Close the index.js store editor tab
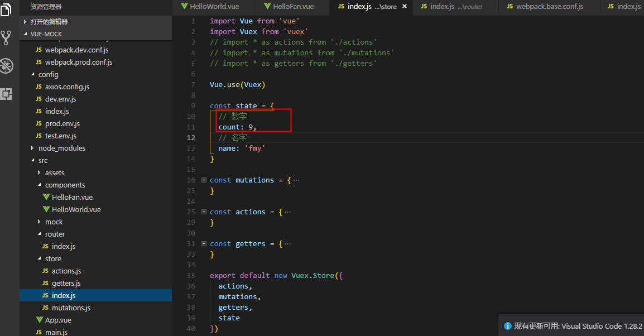 click(x=405, y=6)
